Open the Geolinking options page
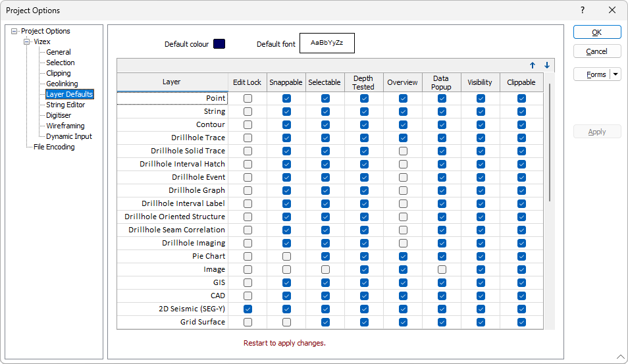The image size is (628, 364). 62,84
